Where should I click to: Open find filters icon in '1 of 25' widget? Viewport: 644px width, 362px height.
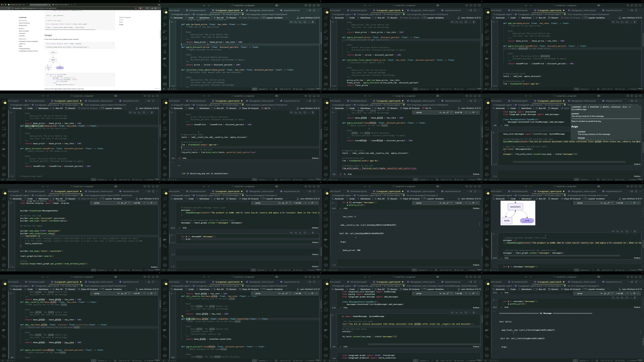[x=612, y=203]
